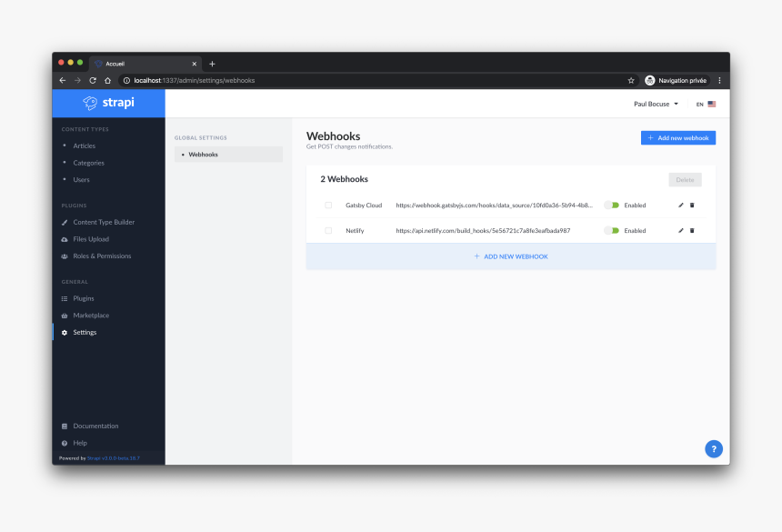This screenshot has height=532, width=782.
Task: Click the browser forward arrow
Action: (77, 80)
